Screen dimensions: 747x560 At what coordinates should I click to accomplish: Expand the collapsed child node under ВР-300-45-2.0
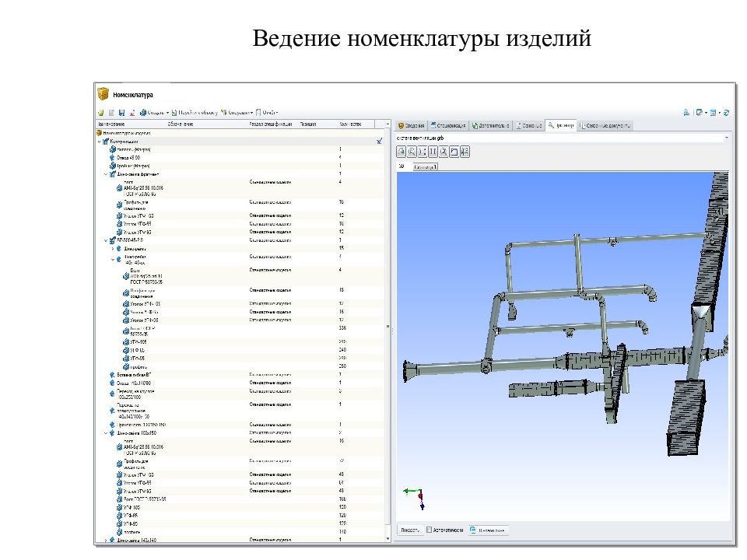click(x=113, y=249)
